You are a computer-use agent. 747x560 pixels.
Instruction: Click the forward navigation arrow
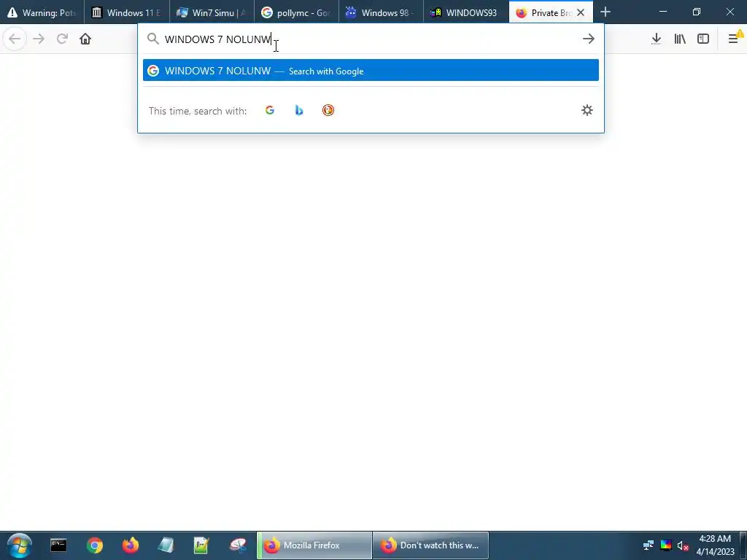(39, 39)
